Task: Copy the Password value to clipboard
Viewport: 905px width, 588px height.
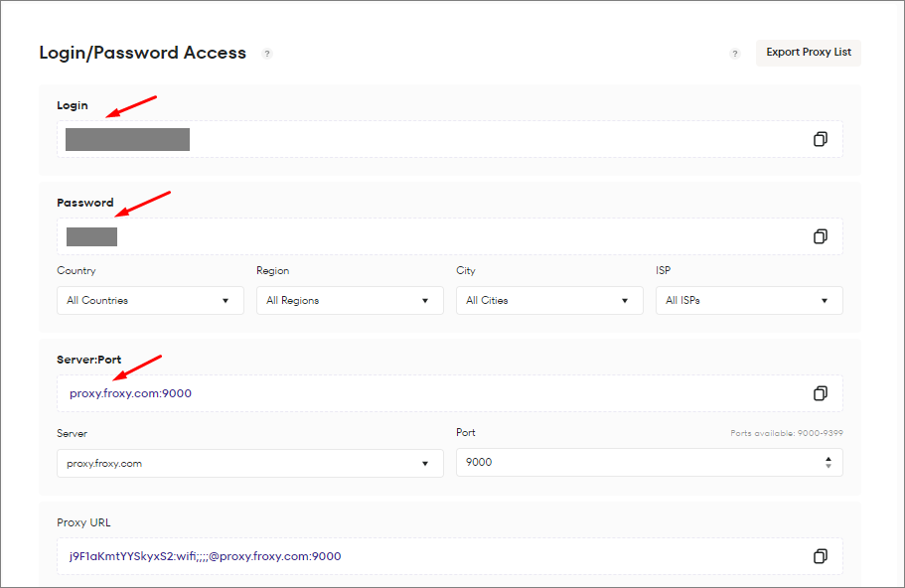Action: coord(820,236)
